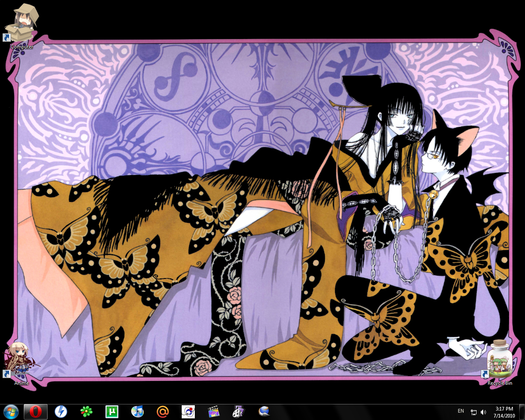525x420 pixels.
Task: Open the film reel video editor icon
Action: (239, 411)
